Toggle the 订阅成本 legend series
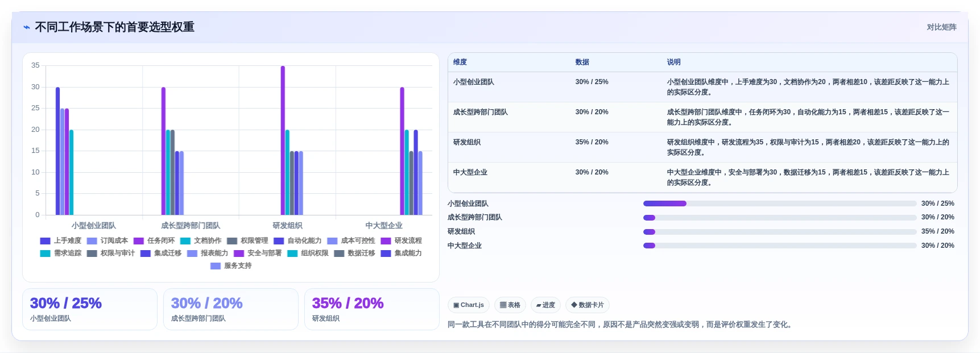Screen dimensions: 980x353 pos(107,241)
